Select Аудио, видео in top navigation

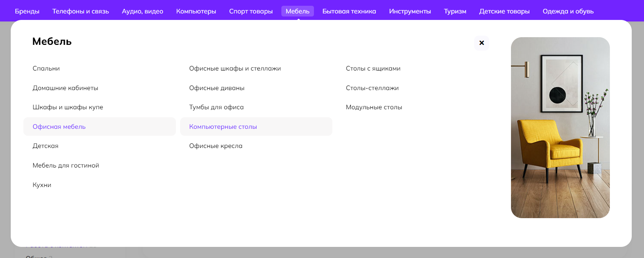click(142, 12)
